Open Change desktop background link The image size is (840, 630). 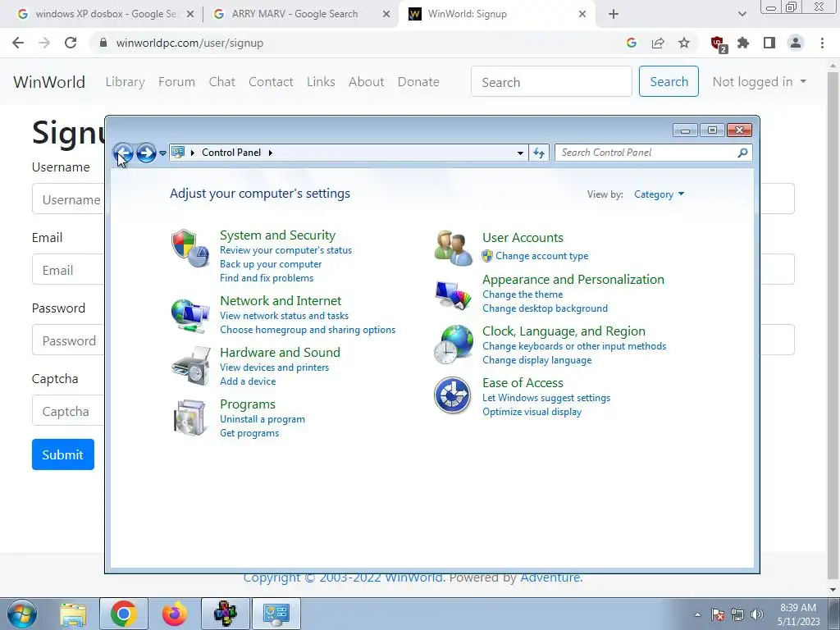point(545,308)
